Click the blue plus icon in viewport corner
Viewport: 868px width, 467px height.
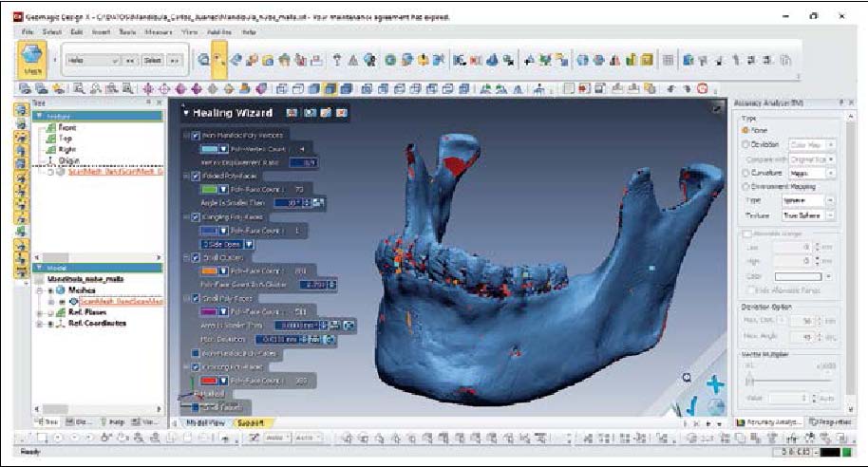717,384
